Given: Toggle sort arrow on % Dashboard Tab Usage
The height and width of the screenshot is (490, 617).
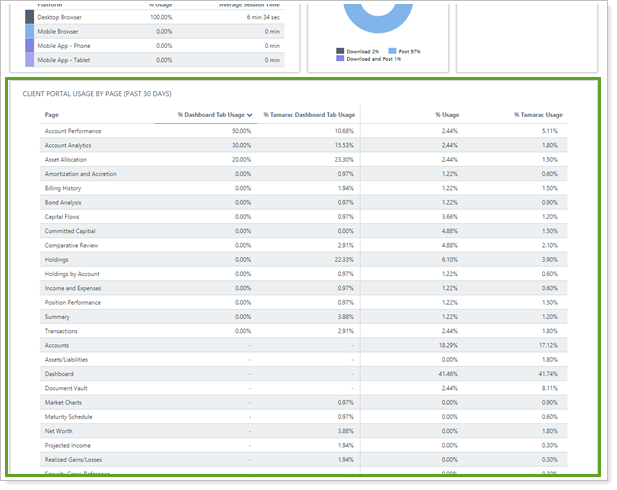Looking at the screenshot, I should coord(249,115).
